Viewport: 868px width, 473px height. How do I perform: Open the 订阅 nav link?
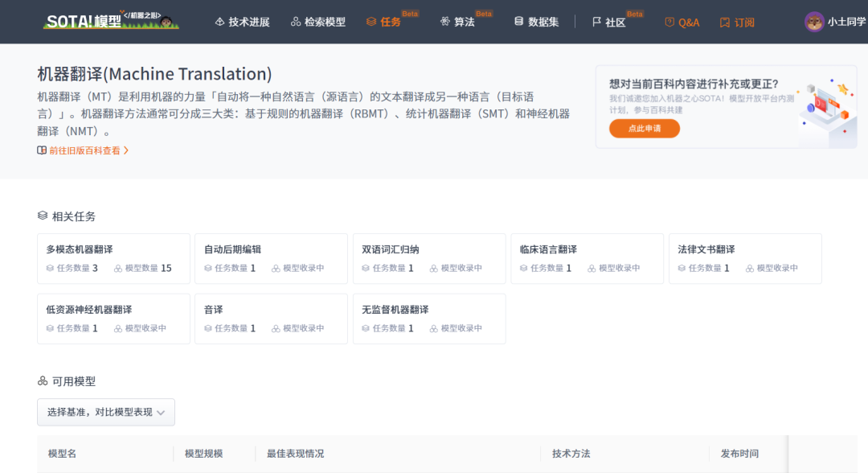737,23
